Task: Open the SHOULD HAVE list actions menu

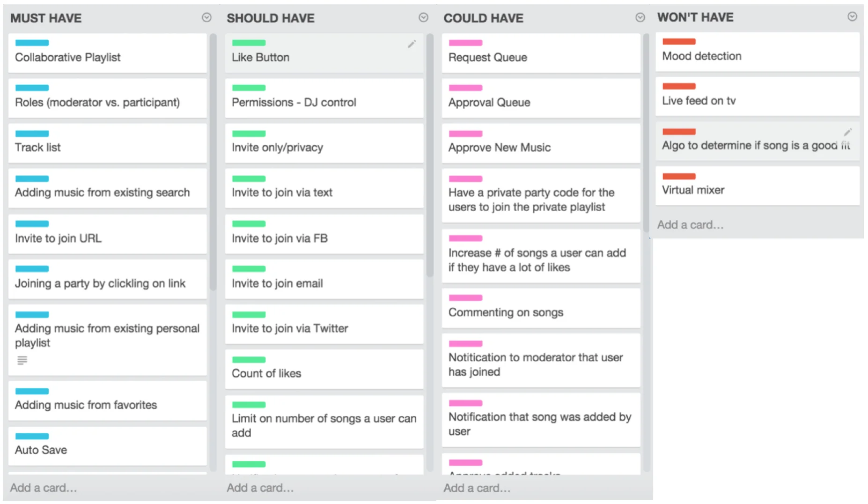Action: click(423, 17)
